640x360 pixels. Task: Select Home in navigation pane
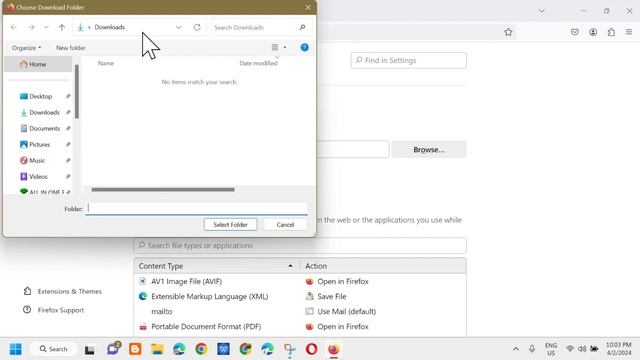38,64
